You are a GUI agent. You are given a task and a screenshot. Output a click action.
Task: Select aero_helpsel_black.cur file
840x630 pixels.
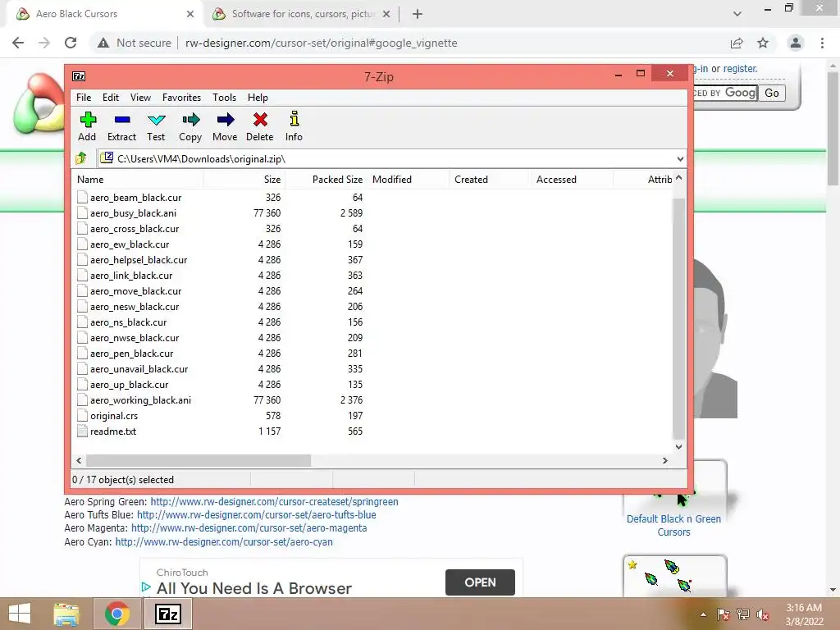pyautogui.click(x=138, y=259)
